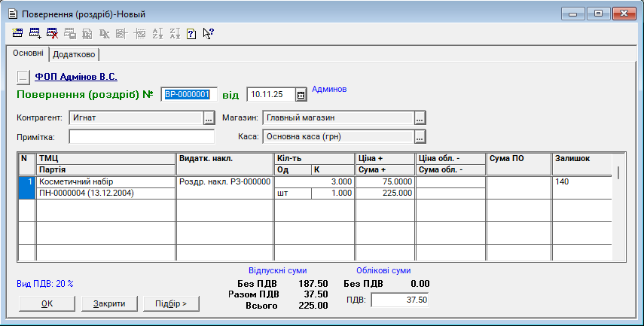Open Каса selection for Основна каса
This screenshot has width=644, height=326.
click(x=420, y=136)
